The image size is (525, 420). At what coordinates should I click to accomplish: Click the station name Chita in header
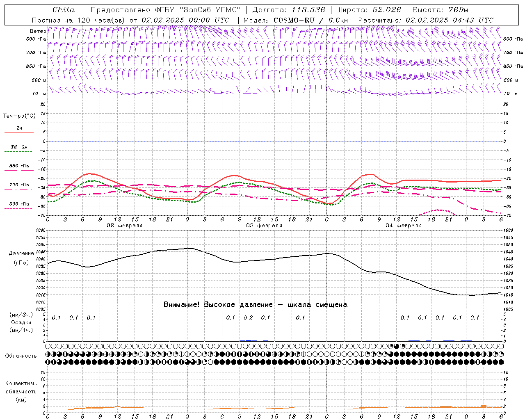coord(64,9)
